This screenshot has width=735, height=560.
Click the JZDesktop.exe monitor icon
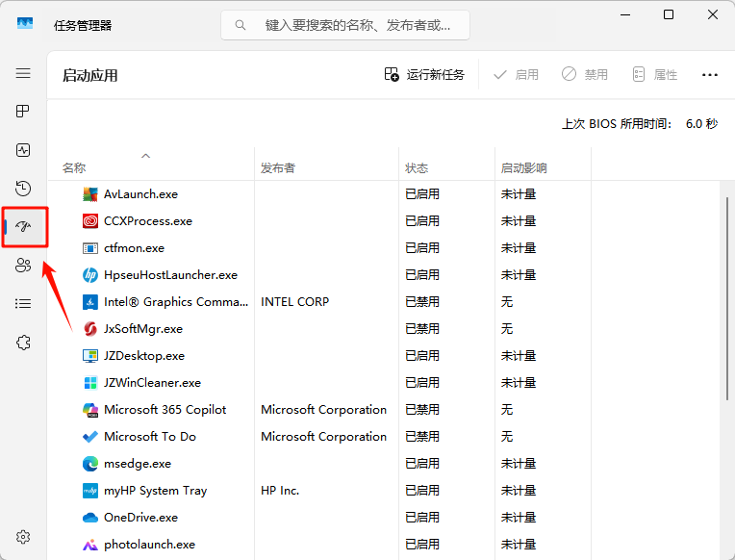pos(90,356)
